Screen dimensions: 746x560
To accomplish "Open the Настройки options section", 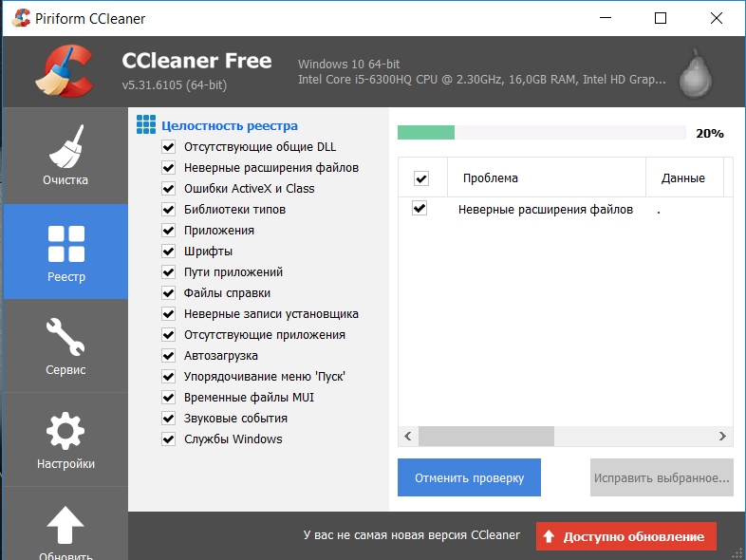I will pos(65,439).
